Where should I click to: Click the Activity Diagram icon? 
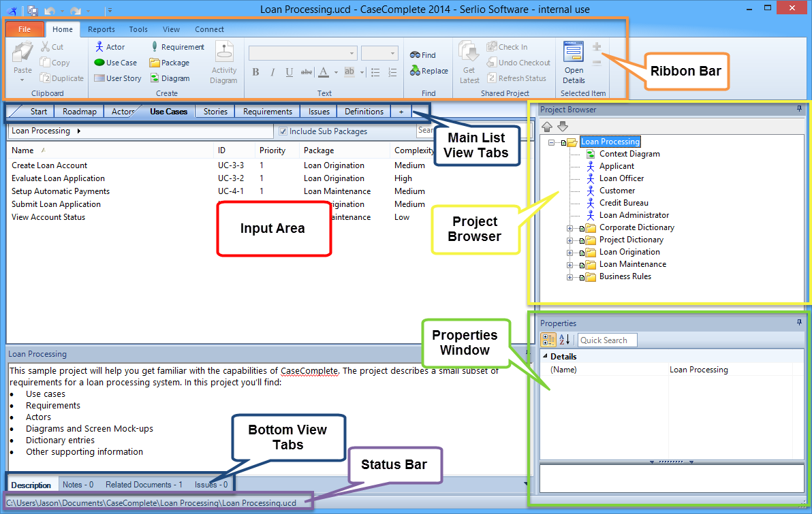click(224, 52)
